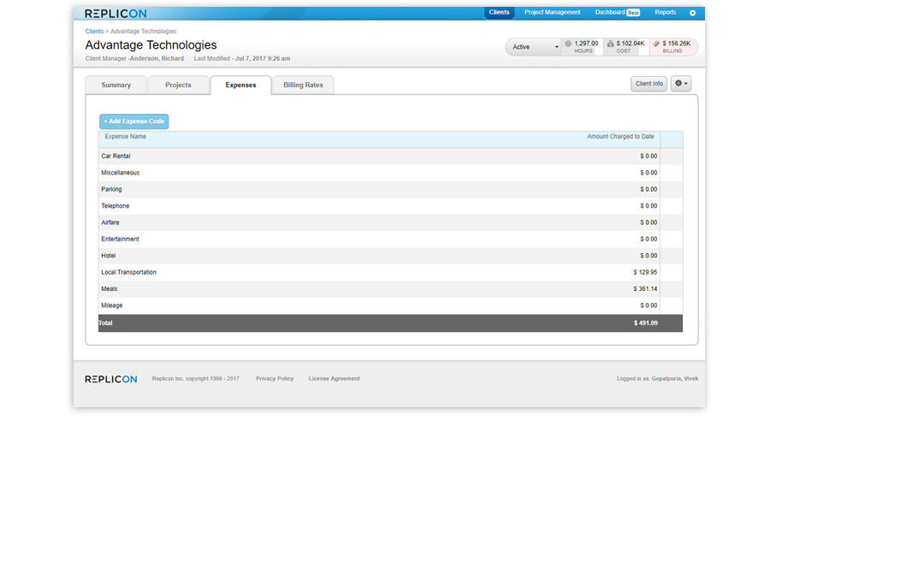The width and height of the screenshot is (924, 569).
Task: Select the Entertainment expense row
Action: tap(391, 239)
